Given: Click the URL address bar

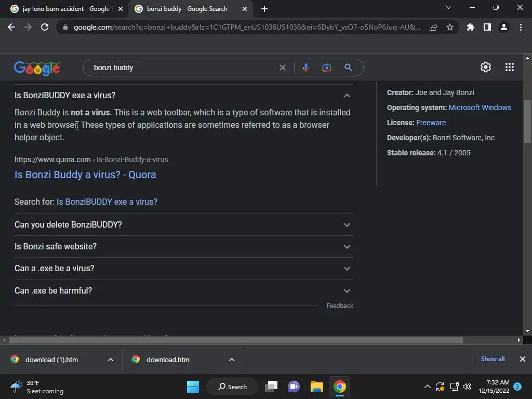Looking at the screenshot, I should [x=247, y=27].
